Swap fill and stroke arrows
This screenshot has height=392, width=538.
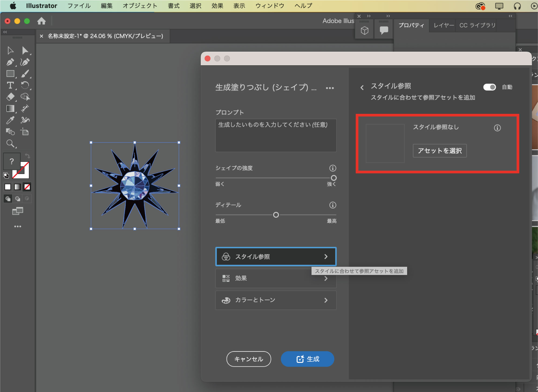pyautogui.click(x=28, y=156)
